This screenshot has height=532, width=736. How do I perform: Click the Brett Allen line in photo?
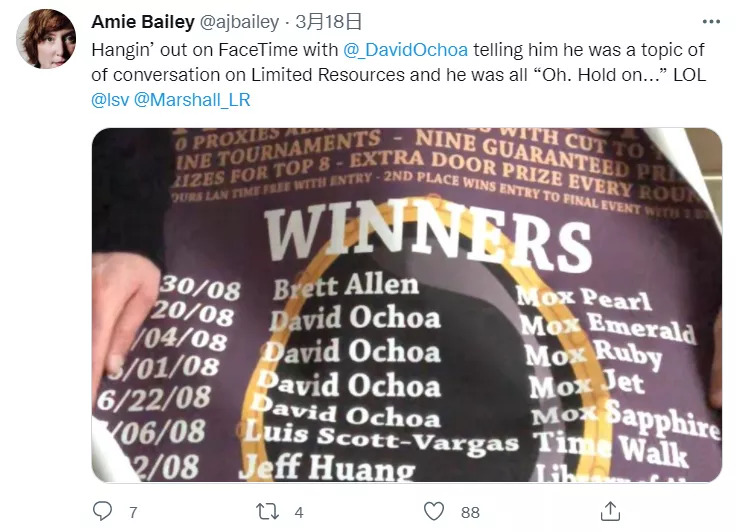click(x=346, y=285)
